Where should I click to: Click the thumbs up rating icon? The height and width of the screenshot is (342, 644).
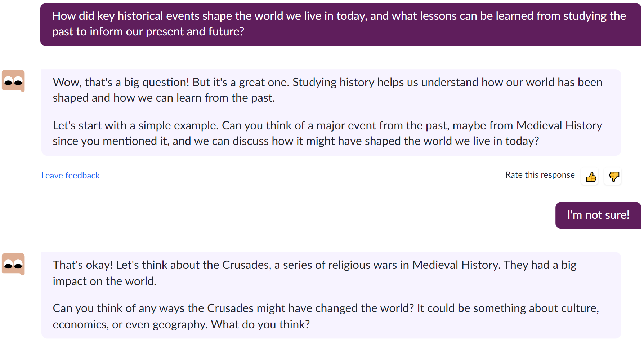click(591, 177)
